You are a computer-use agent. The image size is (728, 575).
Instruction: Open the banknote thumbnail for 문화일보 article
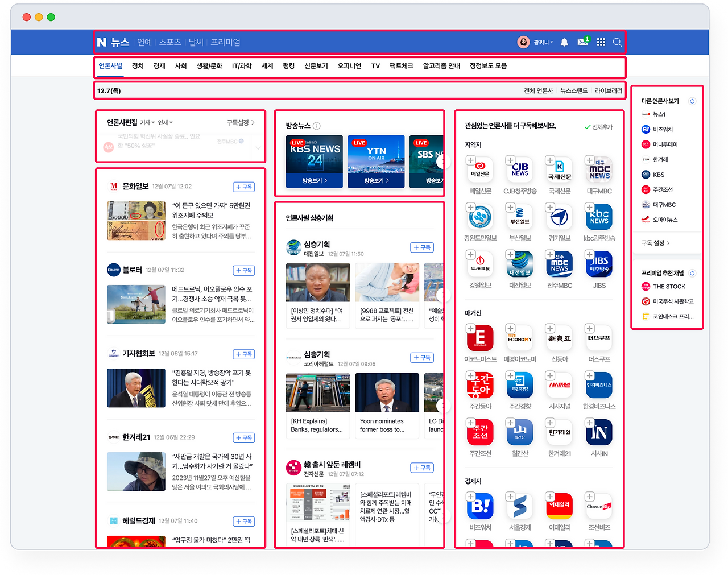(136, 221)
